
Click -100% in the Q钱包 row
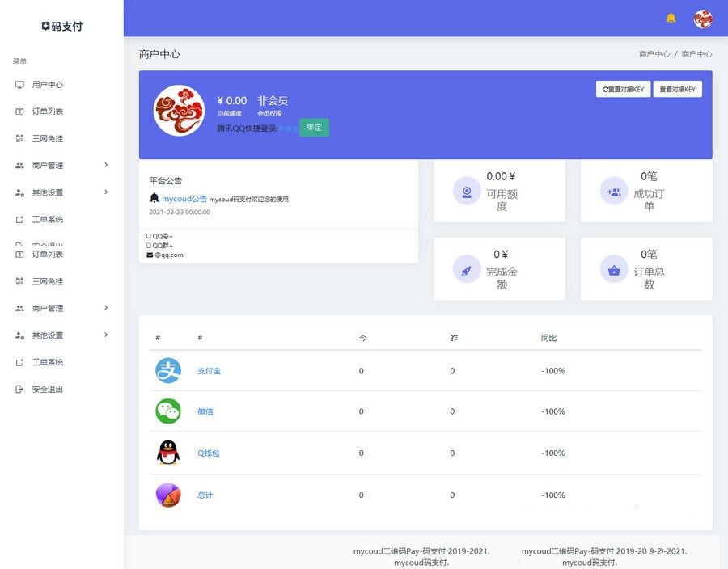click(553, 453)
